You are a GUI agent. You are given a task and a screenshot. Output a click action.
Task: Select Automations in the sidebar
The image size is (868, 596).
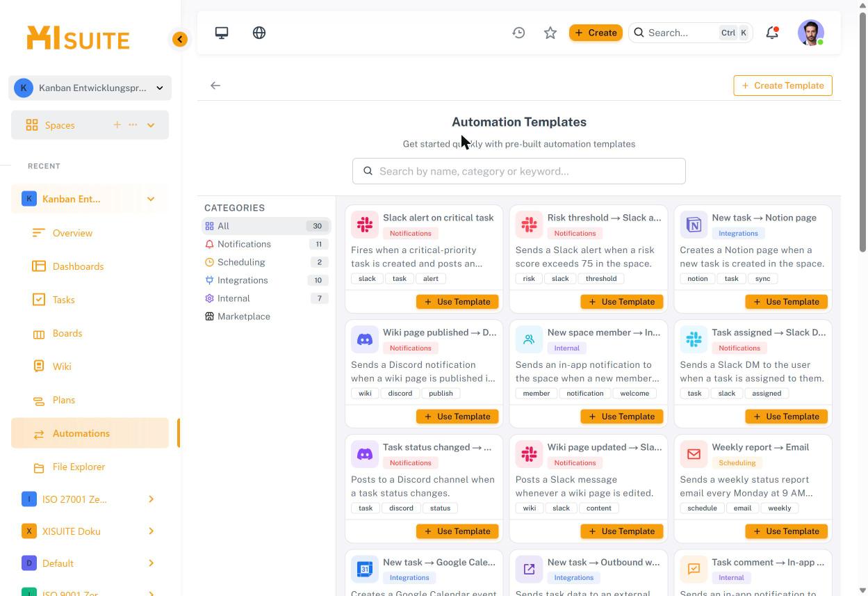point(90,433)
